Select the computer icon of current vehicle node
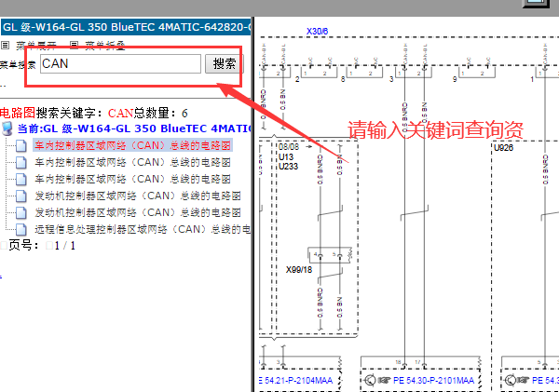 coord(7,128)
